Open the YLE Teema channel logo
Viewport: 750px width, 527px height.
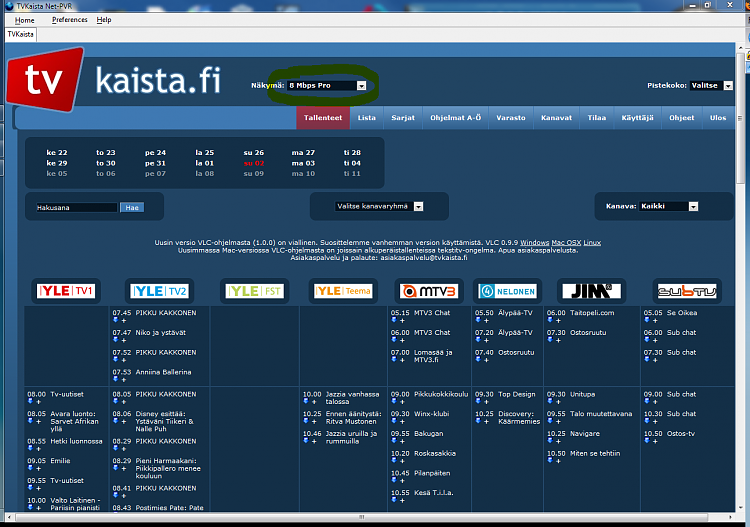coord(343,291)
